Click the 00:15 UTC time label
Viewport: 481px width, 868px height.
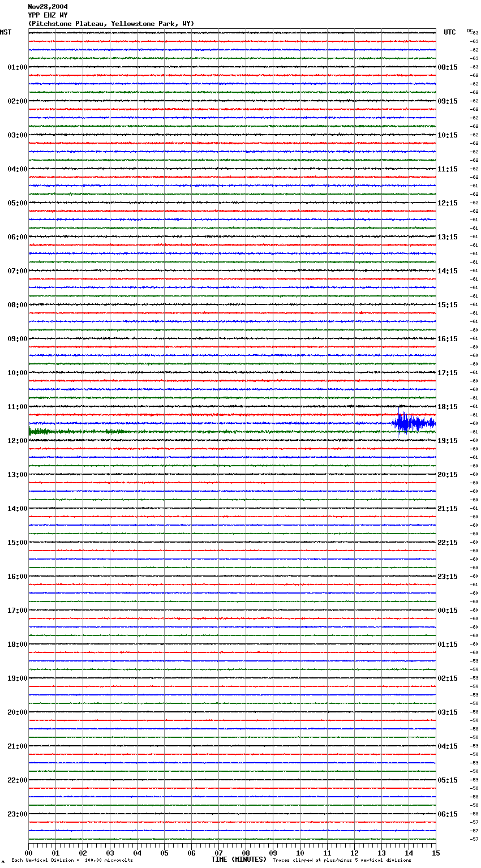(x=448, y=611)
